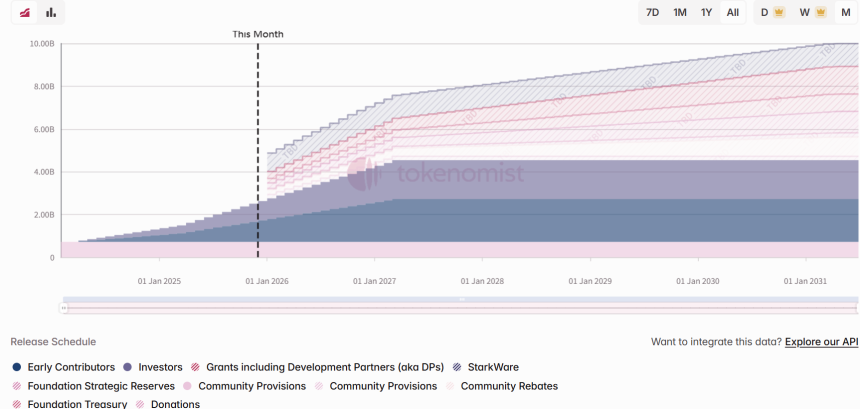Switch to the bar chart view icon
This screenshot has width=860, height=409.
(51, 13)
